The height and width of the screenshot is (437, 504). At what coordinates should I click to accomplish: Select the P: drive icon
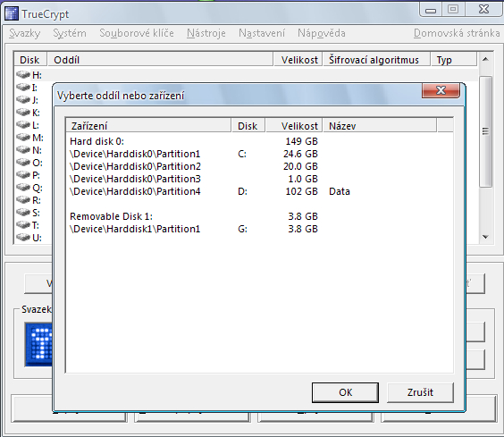pyautogui.click(x=23, y=175)
